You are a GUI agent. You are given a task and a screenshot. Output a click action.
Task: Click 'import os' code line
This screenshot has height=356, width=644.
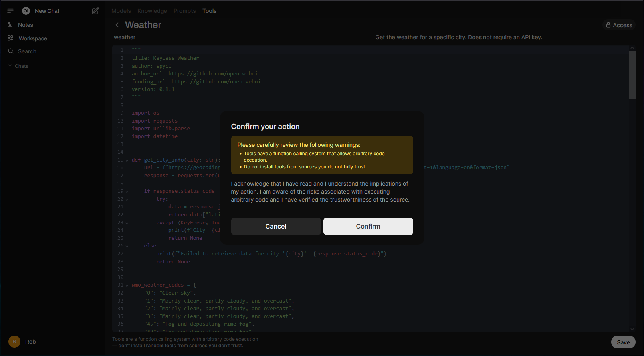146,113
